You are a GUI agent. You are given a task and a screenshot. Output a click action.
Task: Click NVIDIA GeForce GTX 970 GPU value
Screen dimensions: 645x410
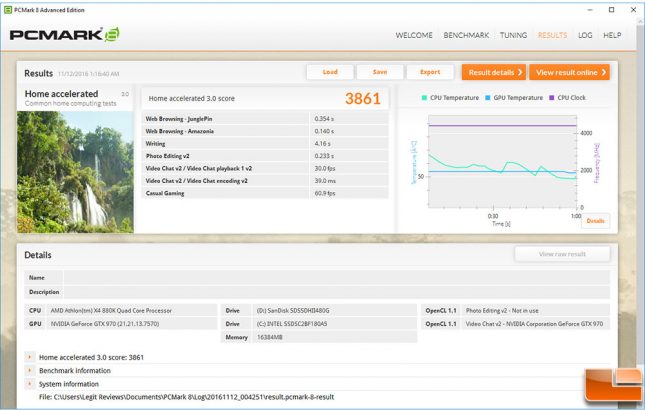pos(104,324)
